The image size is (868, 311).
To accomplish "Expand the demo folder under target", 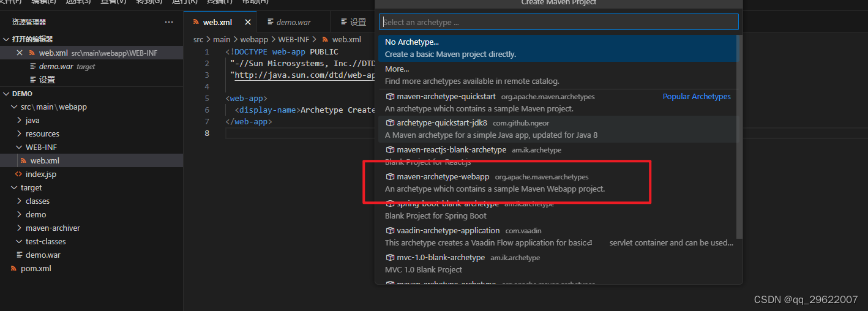I will 20,215.
